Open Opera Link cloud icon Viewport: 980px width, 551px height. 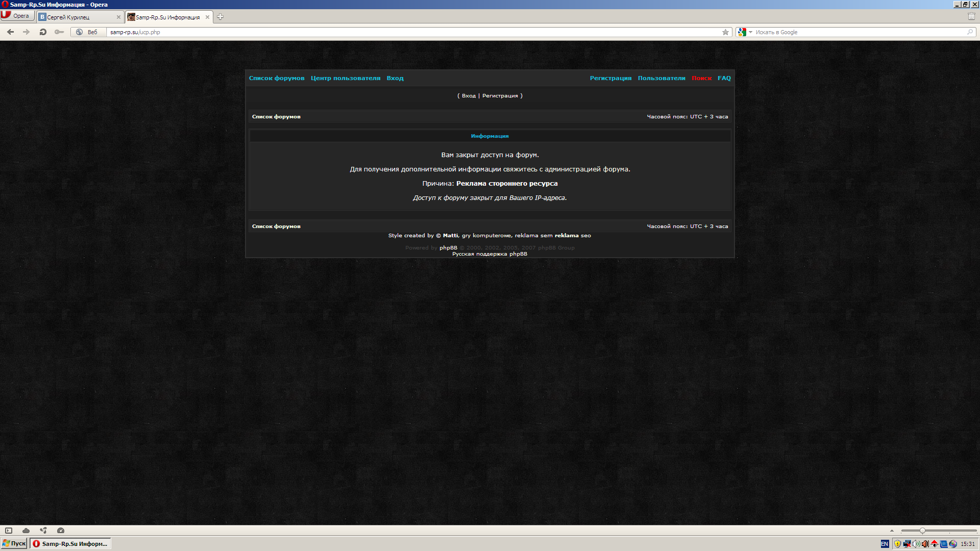click(x=26, y=531)
